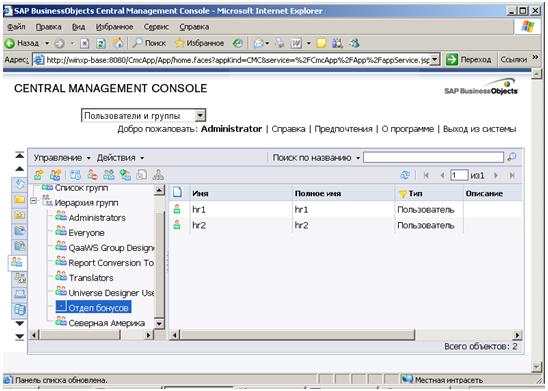Go to last page of results
The width and height of the screenshot is (548, 391).
point(512,175)
